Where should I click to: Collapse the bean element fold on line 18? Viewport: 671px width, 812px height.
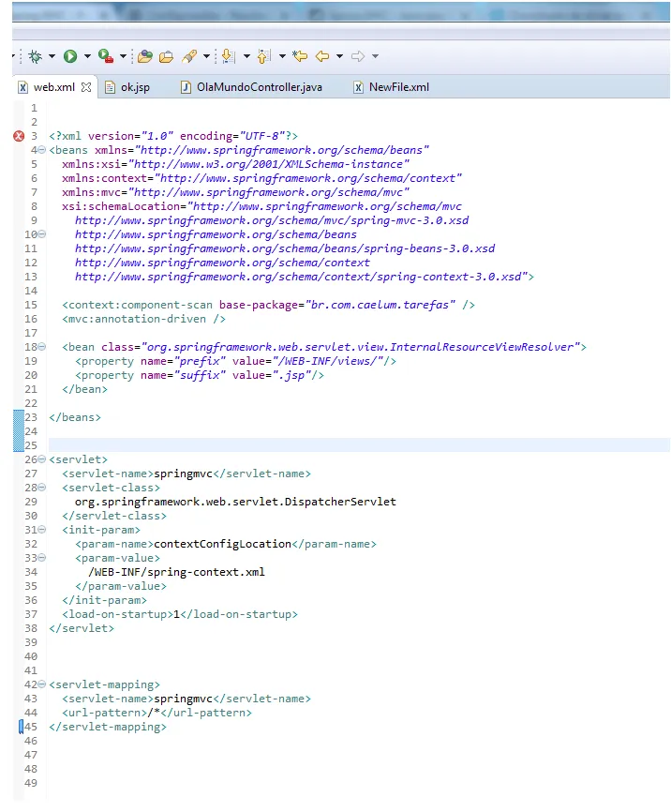coord(42,347)
